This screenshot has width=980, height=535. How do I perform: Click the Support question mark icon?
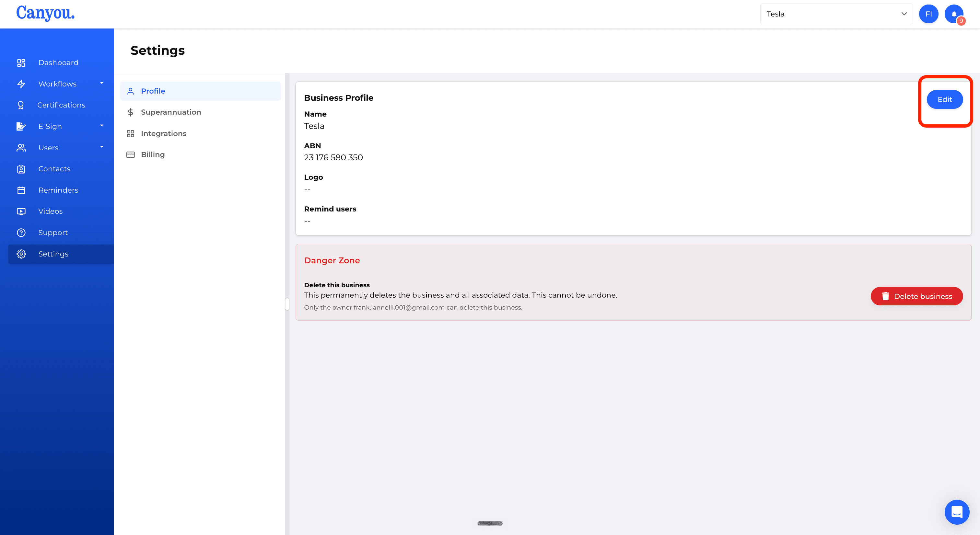pos(21,233)
